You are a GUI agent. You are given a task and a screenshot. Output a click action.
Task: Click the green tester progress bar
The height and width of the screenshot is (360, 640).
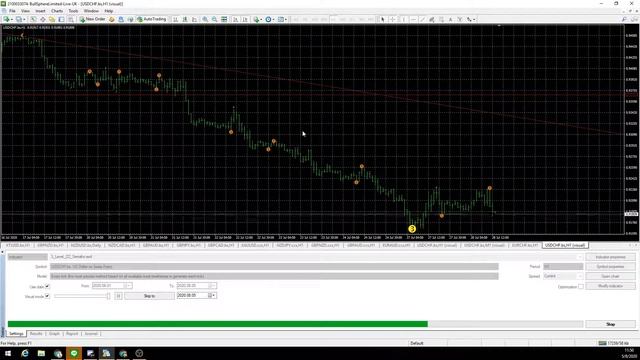coord(218,324)
